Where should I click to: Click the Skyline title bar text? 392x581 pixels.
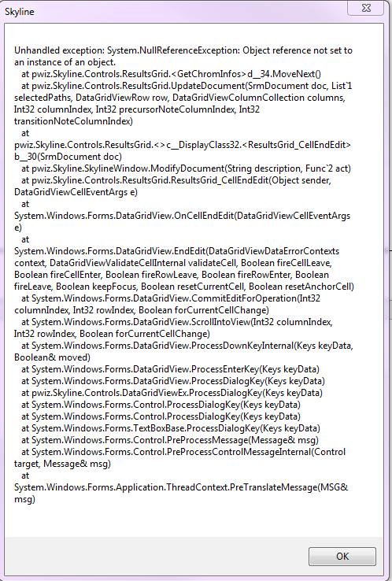(x=19, y=12)
